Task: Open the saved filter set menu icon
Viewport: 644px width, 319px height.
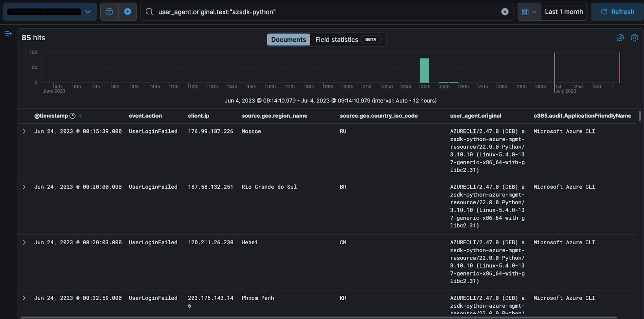Action: (x=109, y=12)
